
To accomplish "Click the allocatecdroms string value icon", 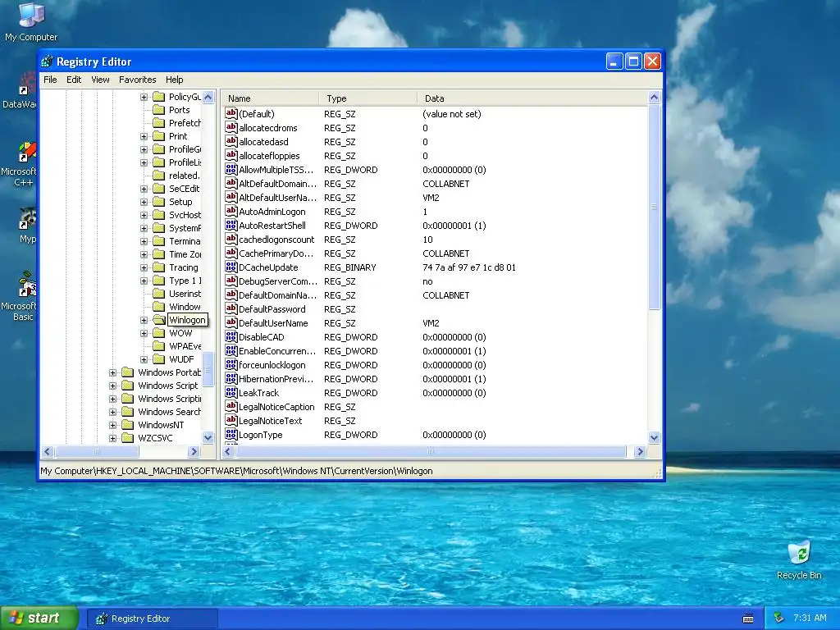I will coord(231,127).
